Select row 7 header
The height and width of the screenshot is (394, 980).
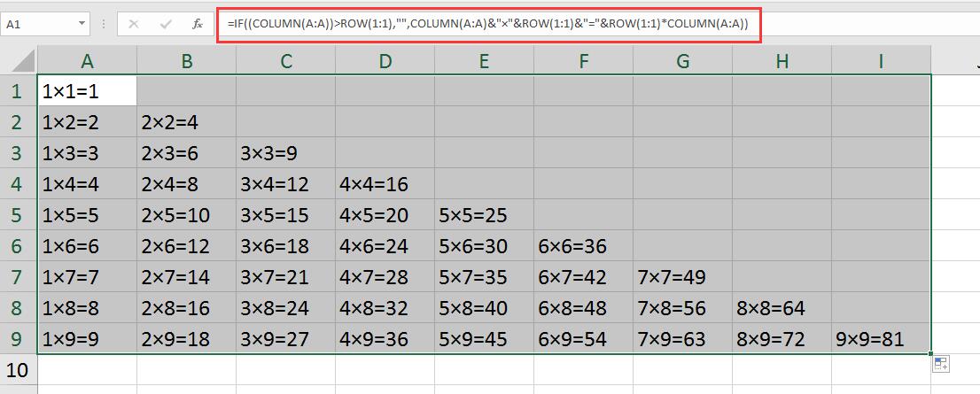tap(18, 276)
